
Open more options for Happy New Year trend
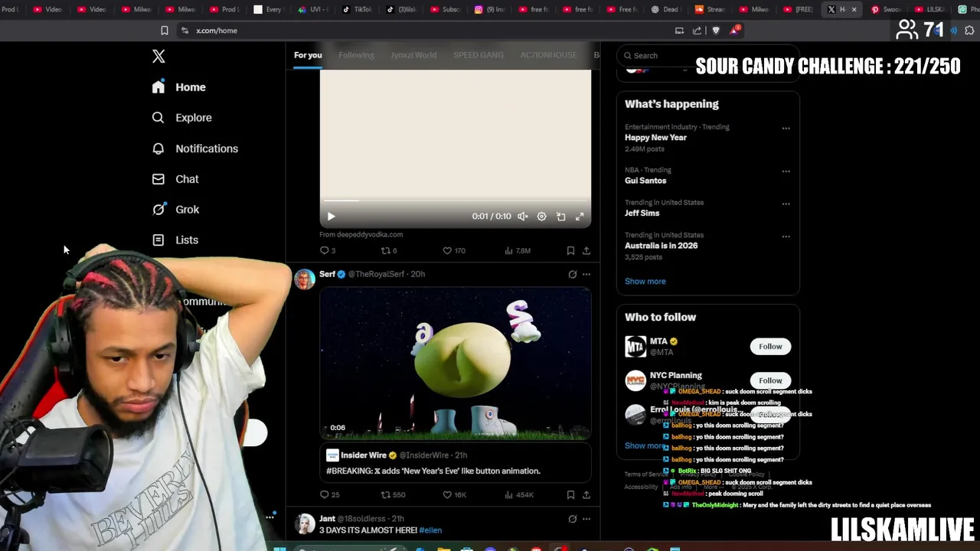click(786, 129)
